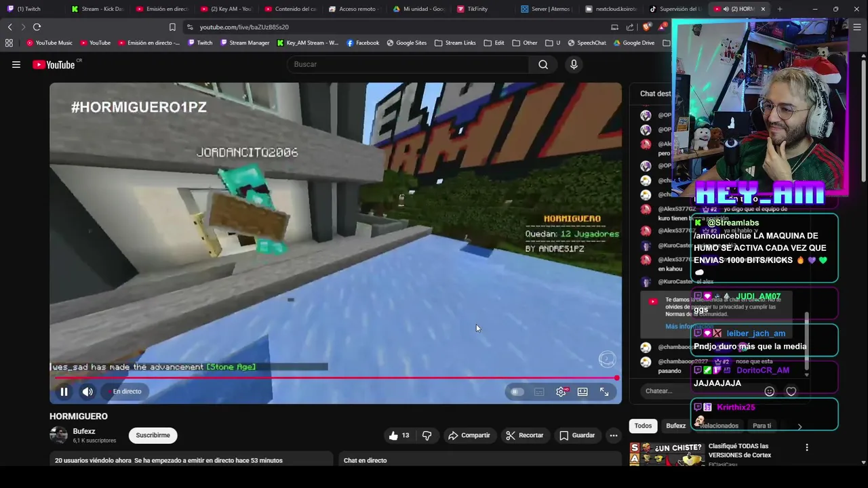Image resolution: width=868 pixels, height=488 pixels.
Task: Toggle autoplay switch in player
Action: coord(517,392)
